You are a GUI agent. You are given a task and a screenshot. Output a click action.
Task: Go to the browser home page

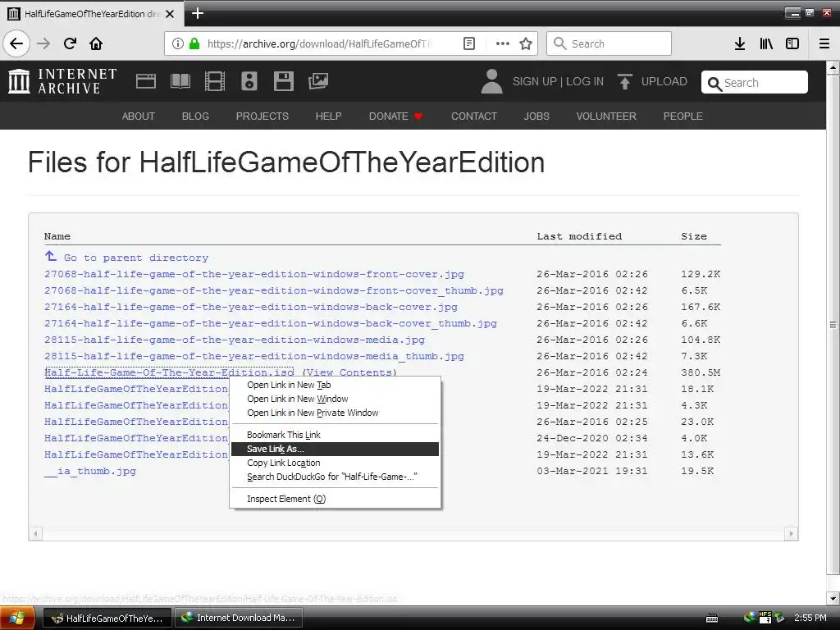pyautogui.click(x=96, y=43)
